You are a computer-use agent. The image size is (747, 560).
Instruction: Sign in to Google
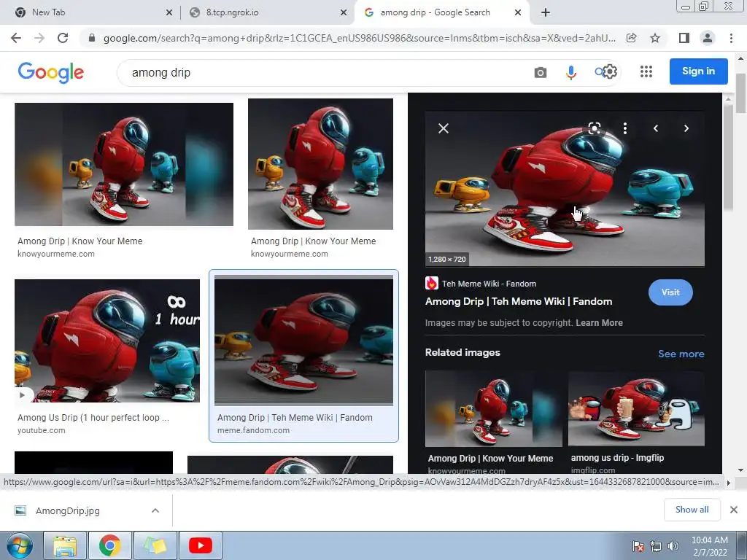point(698,71)
